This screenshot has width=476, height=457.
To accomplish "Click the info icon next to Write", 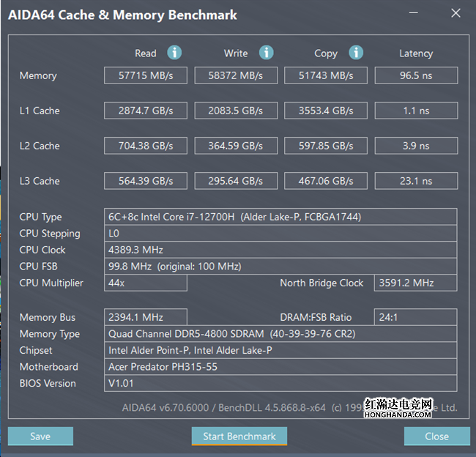I will point(267,53).
